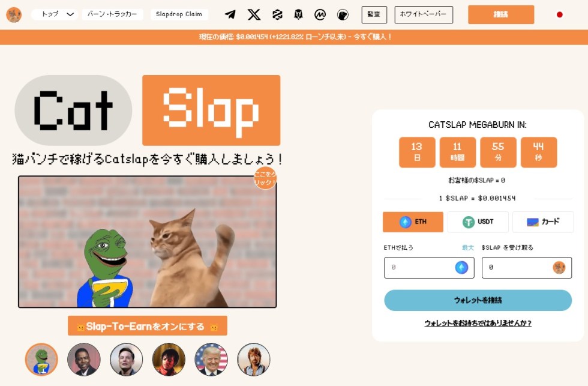
Task: Choose the Elon Musk slap target avatar
Action: [x=126, y=360]
